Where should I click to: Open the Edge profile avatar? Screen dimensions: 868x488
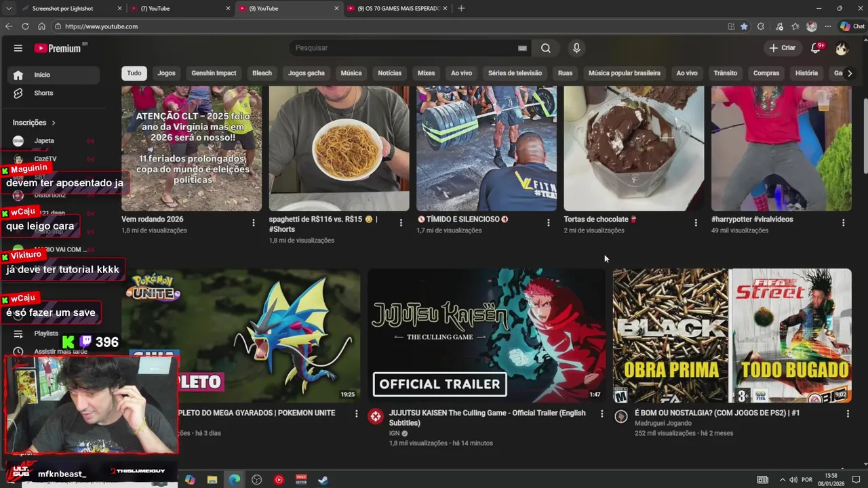click(812, 26)
